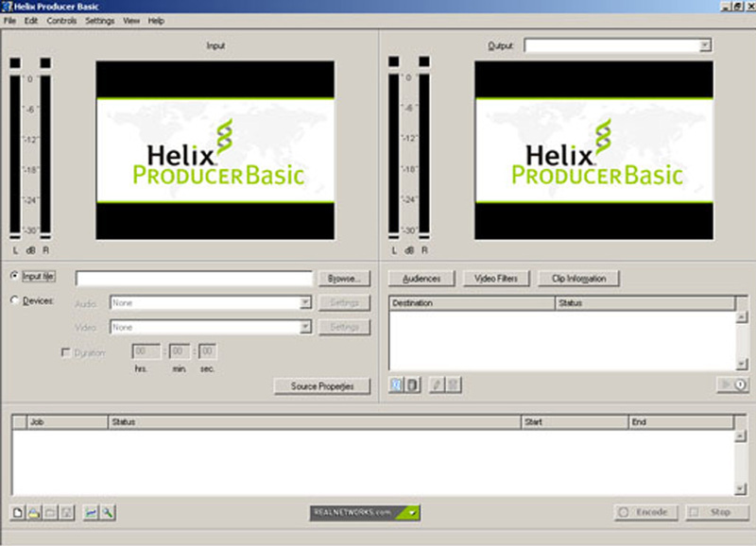Click the Video Settings button
Screen dimensions: 756x546
(x=344, y=327)
